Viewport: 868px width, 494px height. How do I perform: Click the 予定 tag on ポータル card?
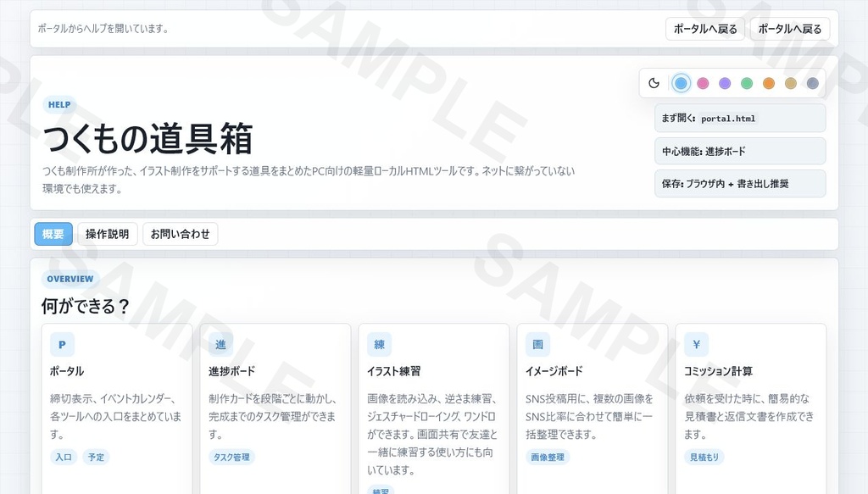click(x=96, y=457)
